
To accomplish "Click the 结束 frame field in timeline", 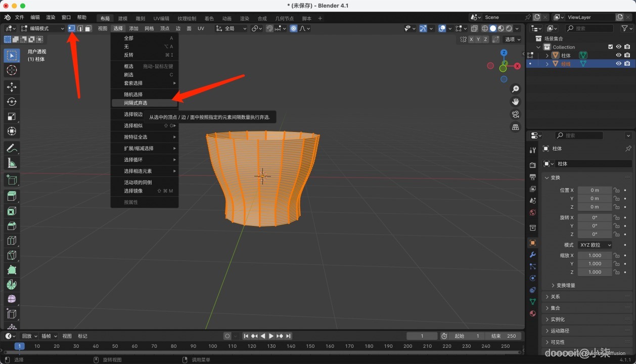I will tap(503, 336).
